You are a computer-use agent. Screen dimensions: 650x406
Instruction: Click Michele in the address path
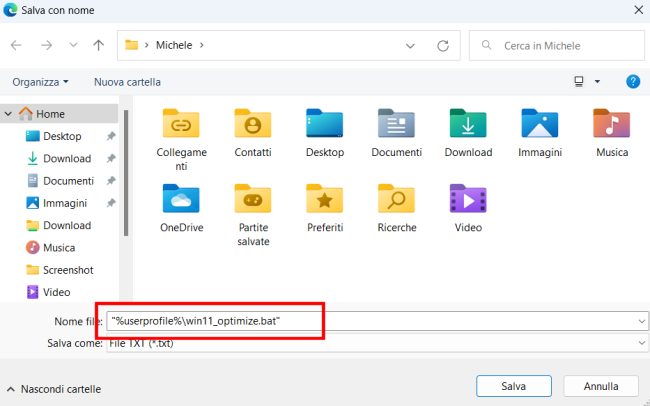coord(174,45)
